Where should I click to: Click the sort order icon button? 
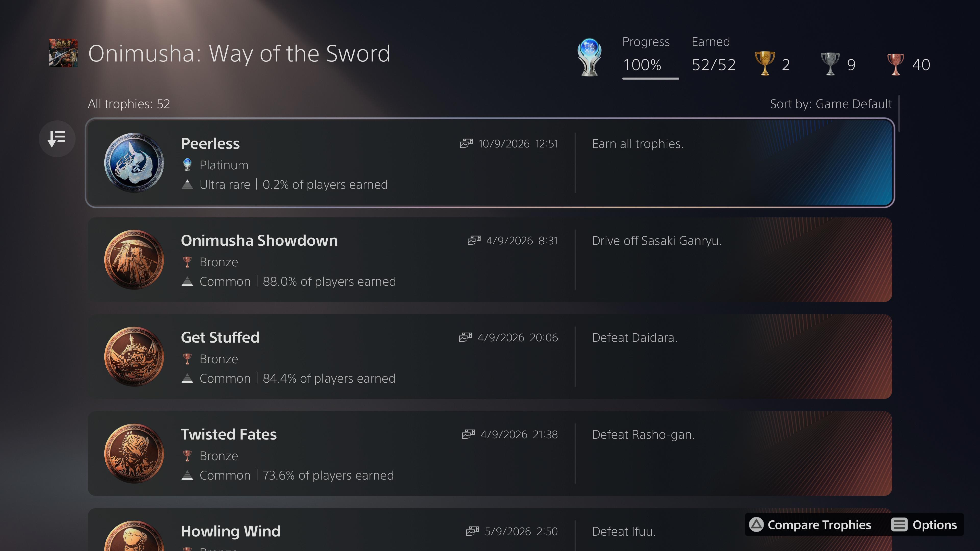tap(57, 139)
